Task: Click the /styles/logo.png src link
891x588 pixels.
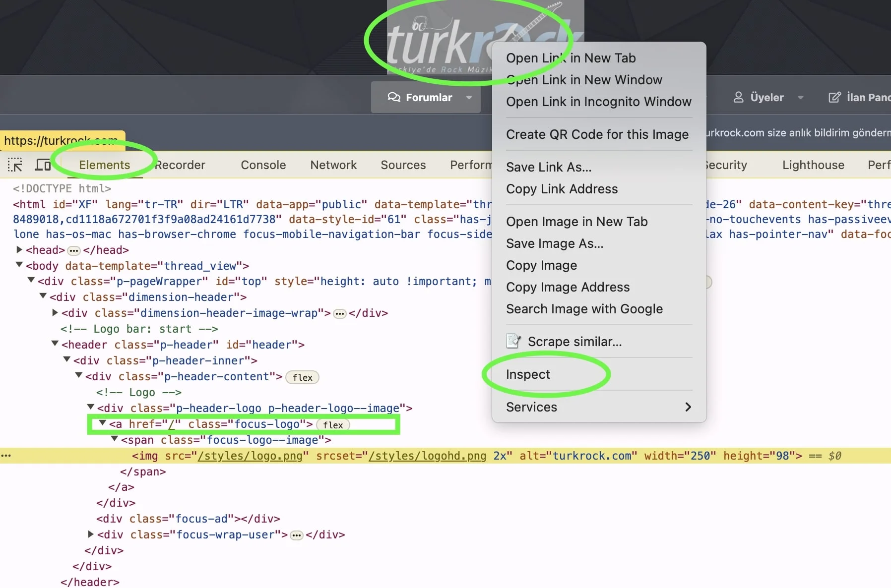Action: pos(250,456)
